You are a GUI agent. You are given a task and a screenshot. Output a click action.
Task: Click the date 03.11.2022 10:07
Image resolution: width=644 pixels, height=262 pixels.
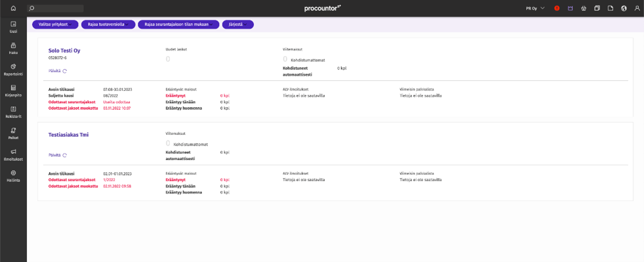point(117,108)
